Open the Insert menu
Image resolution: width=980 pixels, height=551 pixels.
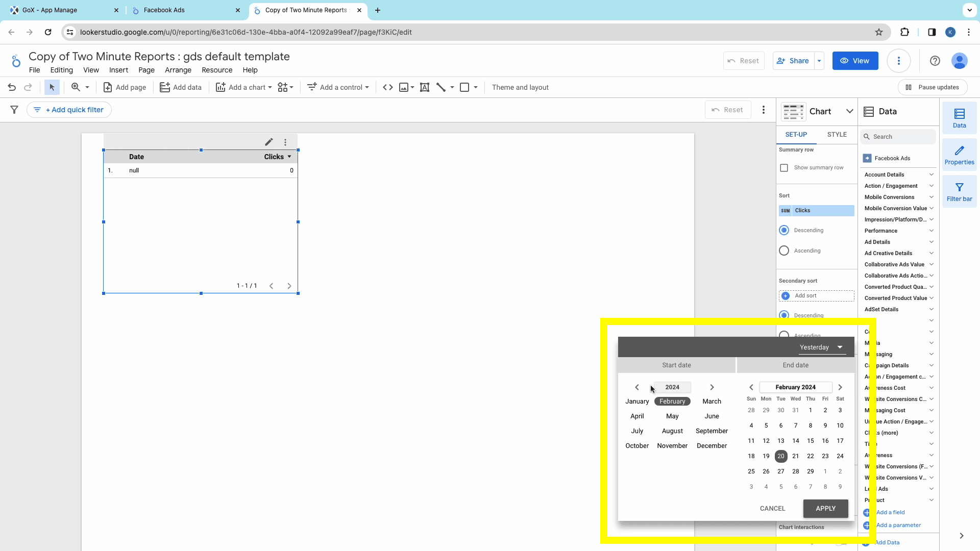pos(118,70)
